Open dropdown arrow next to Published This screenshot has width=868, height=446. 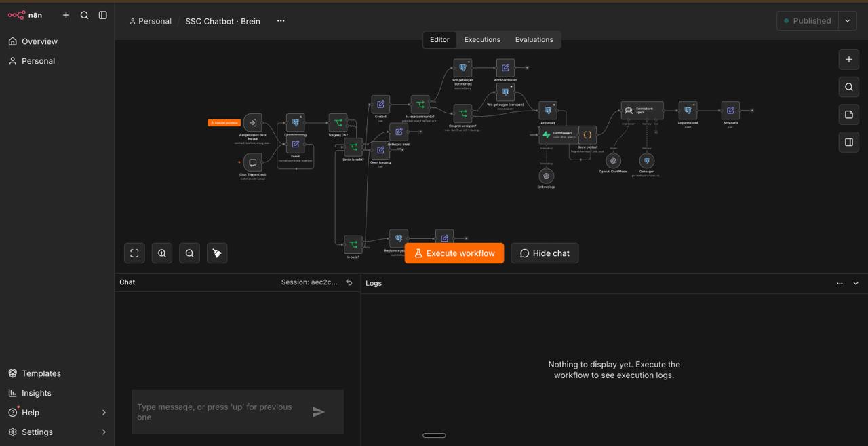(848, 21)
